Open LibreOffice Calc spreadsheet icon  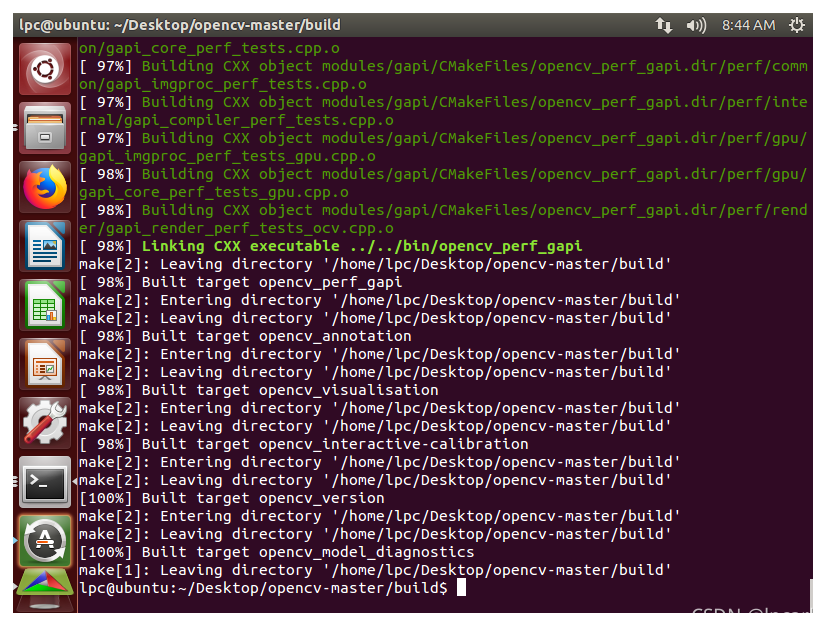[x=45, y=306]
